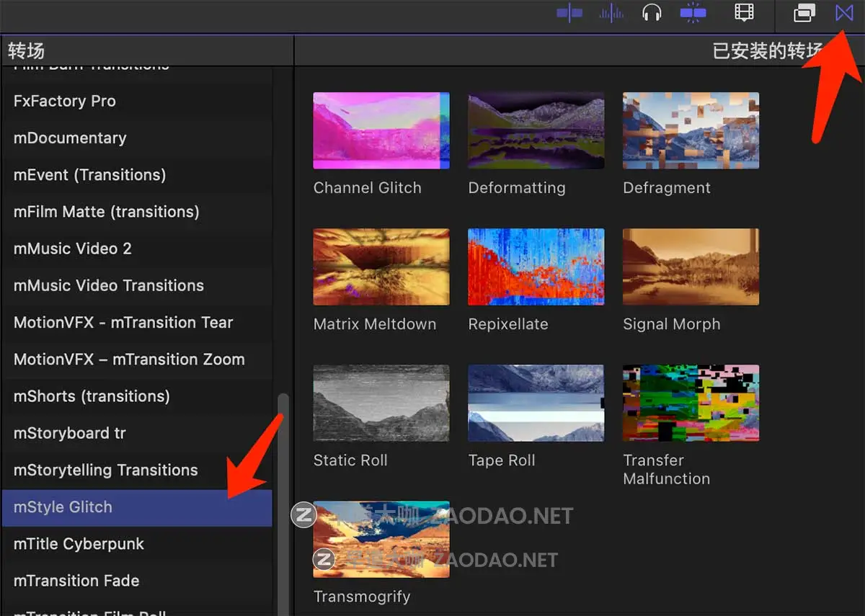
Task: Click the Transitions browser bowtie icon
Action: [x=844, y=13]
